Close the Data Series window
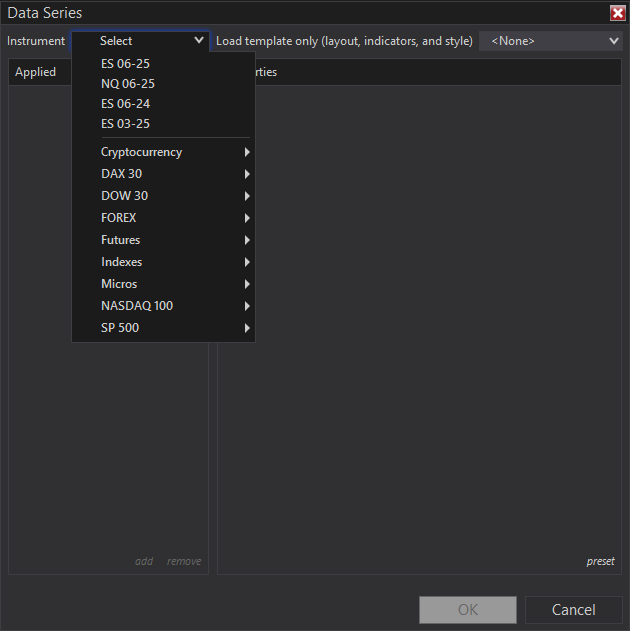630x631 pixels. (618, 13)
